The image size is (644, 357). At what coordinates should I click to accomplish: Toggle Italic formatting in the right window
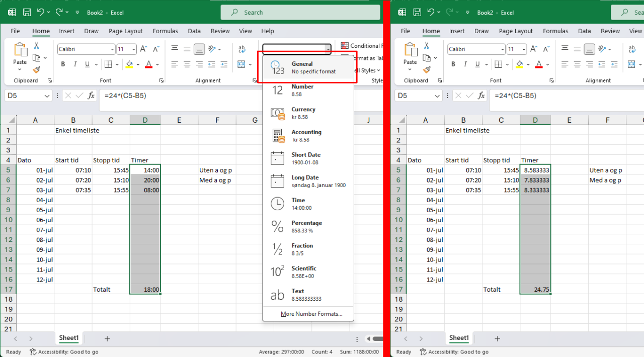point(465,64)
